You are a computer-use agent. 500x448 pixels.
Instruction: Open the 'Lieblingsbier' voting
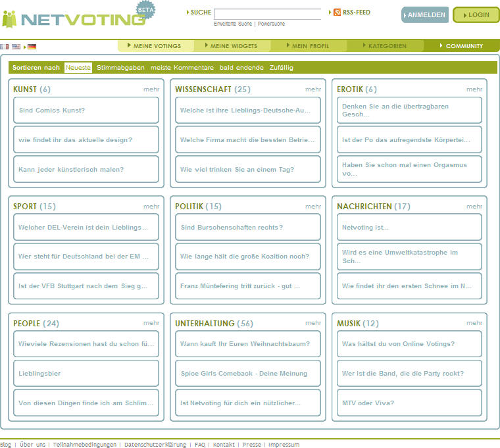coord(86,374)
